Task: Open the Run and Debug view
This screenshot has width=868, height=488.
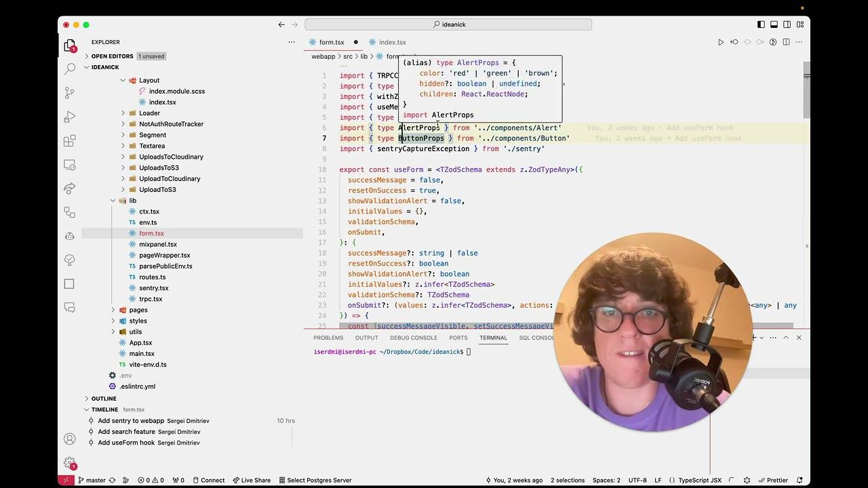Action: [69, 117]
